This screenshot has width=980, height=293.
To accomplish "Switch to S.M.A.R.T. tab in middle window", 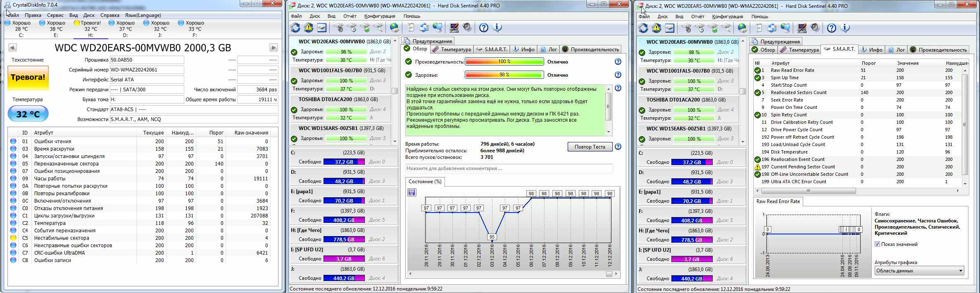I will pos(491,49).
